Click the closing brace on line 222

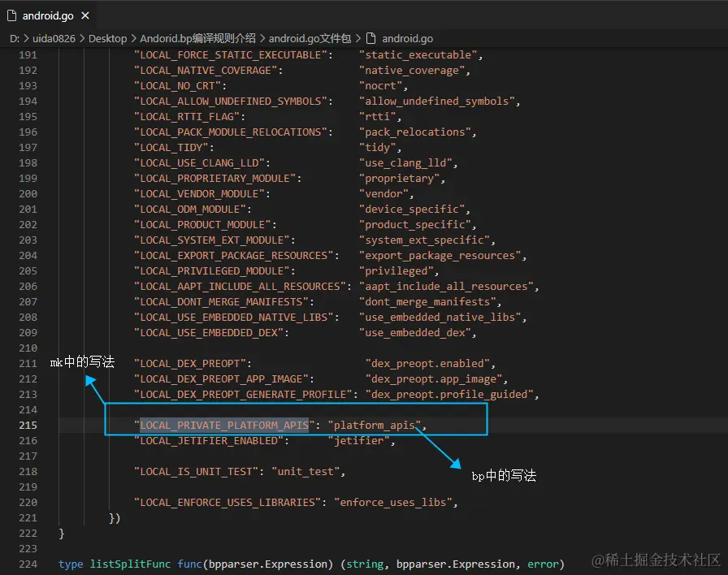59,533
